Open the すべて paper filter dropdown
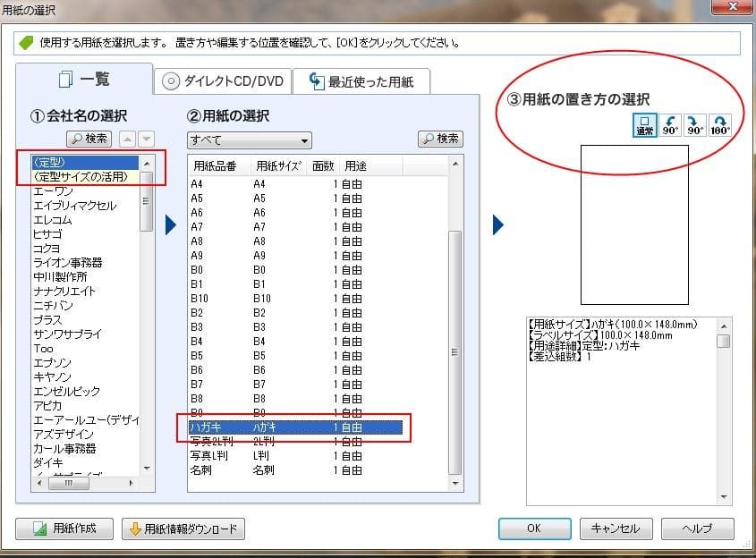756x558 pixels. 249,140
